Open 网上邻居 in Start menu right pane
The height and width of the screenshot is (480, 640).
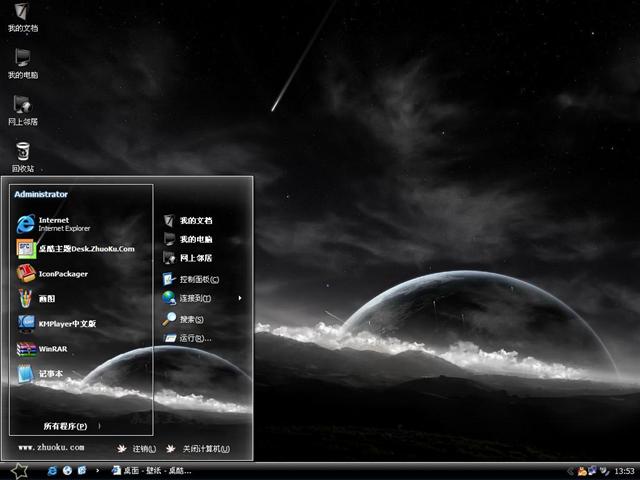point(188,258)
